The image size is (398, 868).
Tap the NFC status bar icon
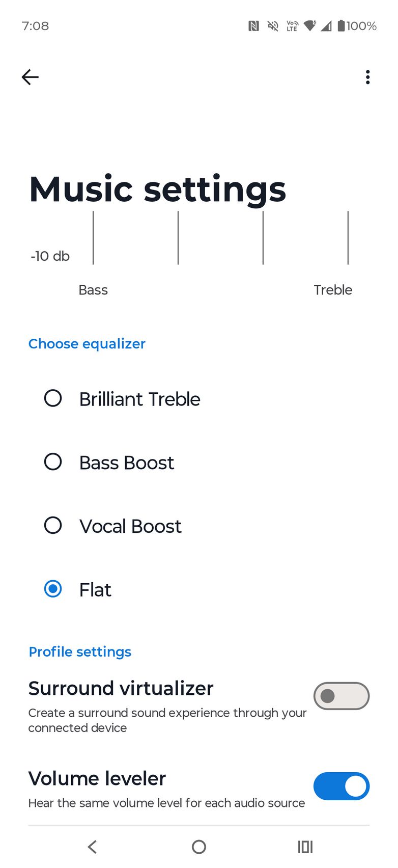coord(253,26)
